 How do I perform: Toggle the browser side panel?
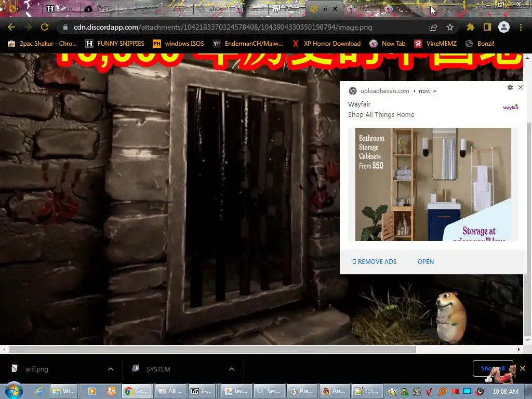[x=487, y=27]
